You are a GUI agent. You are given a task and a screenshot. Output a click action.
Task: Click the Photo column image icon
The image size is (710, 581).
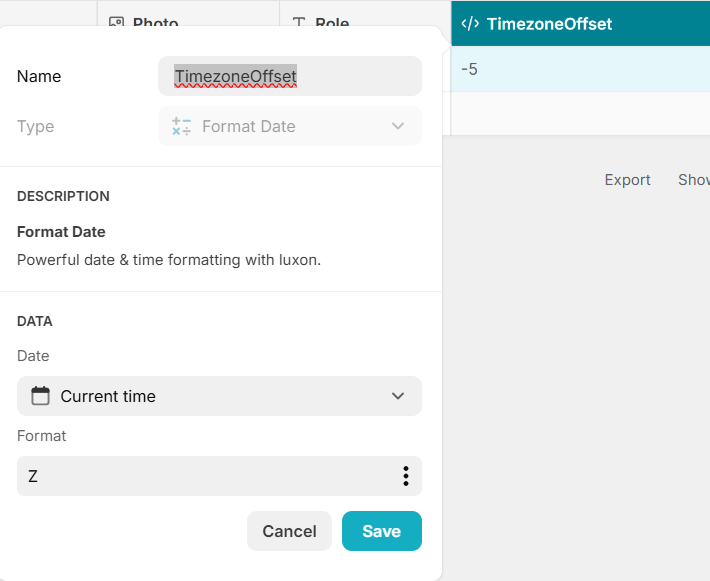(116, 22)
